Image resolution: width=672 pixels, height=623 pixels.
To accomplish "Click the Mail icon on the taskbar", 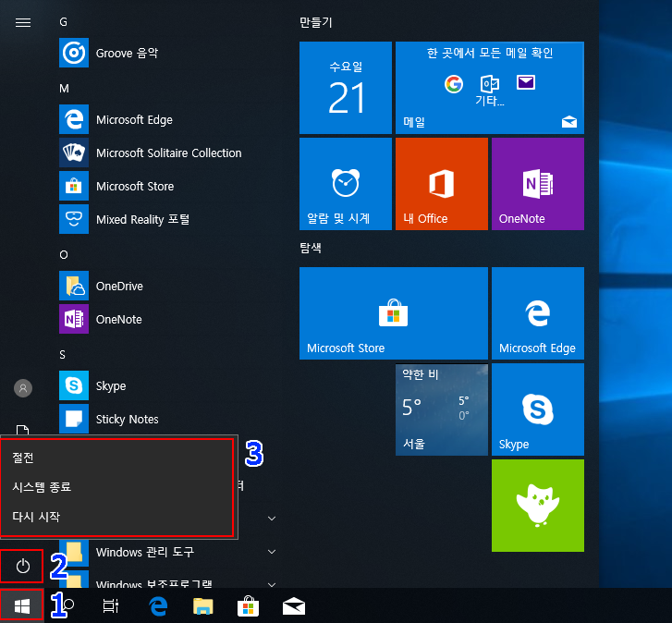I will (294, 606).
